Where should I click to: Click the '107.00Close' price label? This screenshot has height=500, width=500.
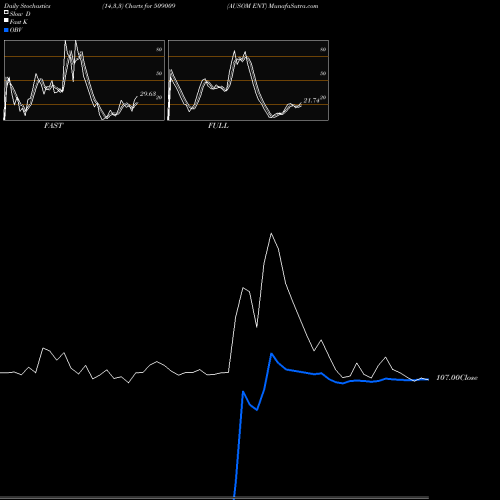pyautogui.click(x=457, y=378)
